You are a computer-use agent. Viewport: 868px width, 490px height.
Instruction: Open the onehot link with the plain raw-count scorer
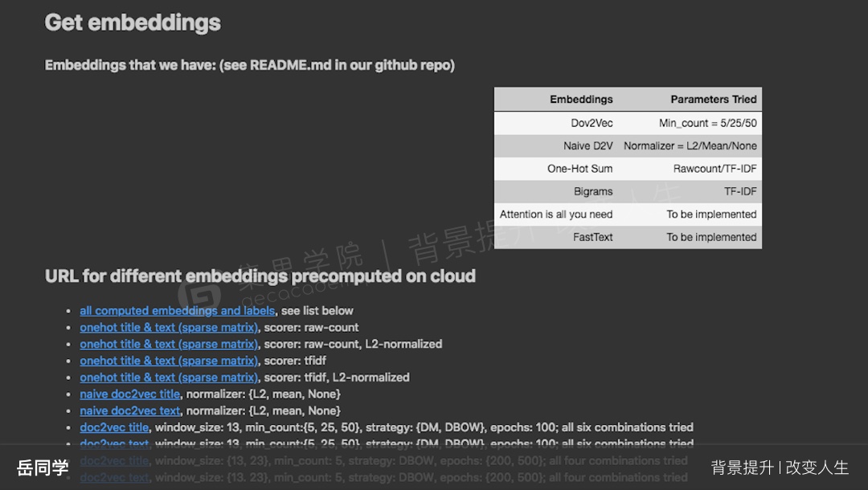169,328
